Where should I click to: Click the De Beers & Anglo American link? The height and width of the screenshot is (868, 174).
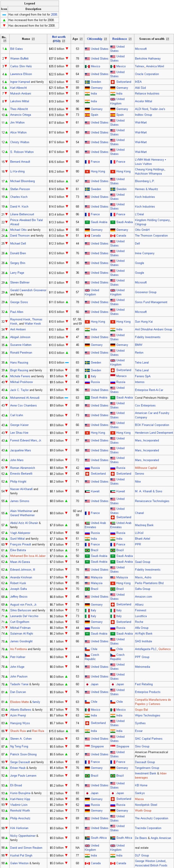pos(153,838)
